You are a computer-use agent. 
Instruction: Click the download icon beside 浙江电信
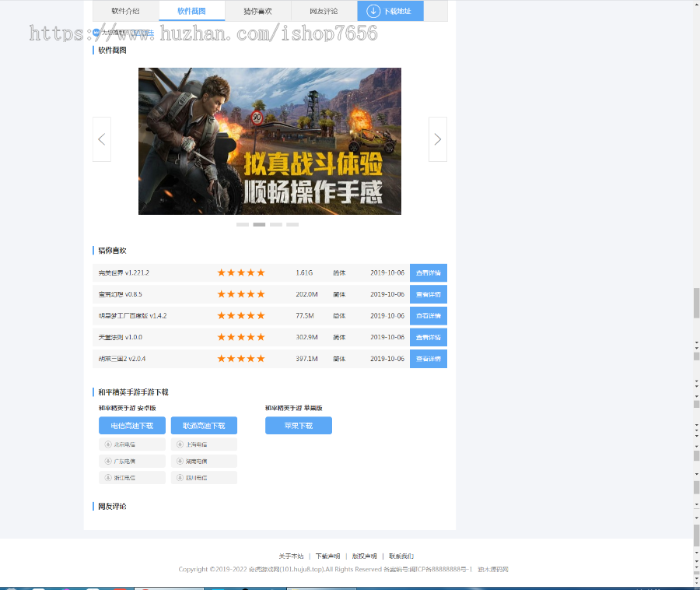click(108, 477)
